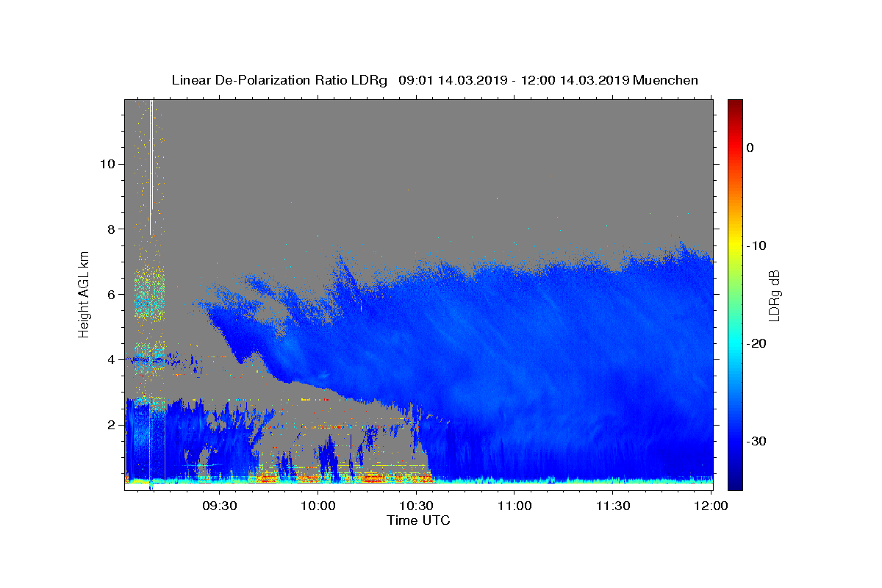Click the green section of the colorbar
Viewport: 882px width, 588px height.
point(735,294)
